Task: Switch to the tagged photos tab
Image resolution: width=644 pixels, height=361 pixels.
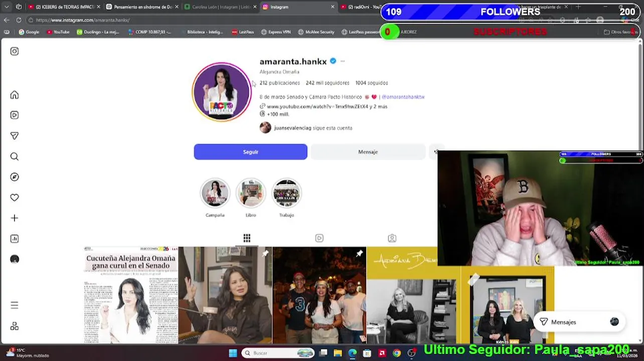Action: pyautogui.click(x=392, y=238)
